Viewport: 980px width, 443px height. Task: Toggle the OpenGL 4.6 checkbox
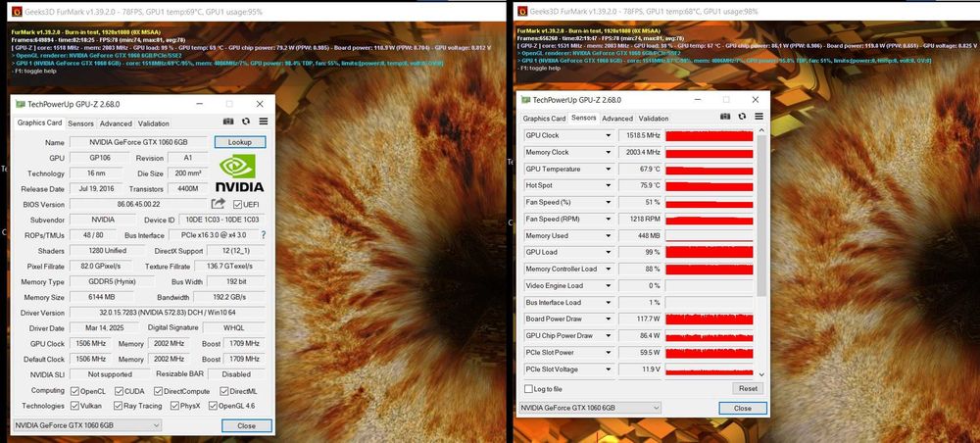pos(213,406)
